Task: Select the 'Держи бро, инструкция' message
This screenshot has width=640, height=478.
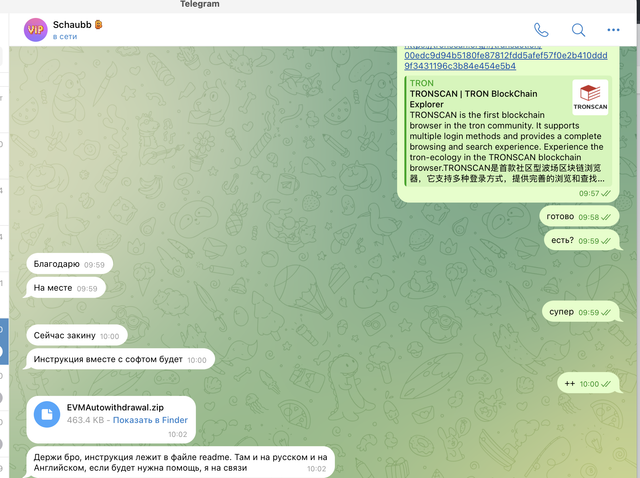Action: (180, 462)
